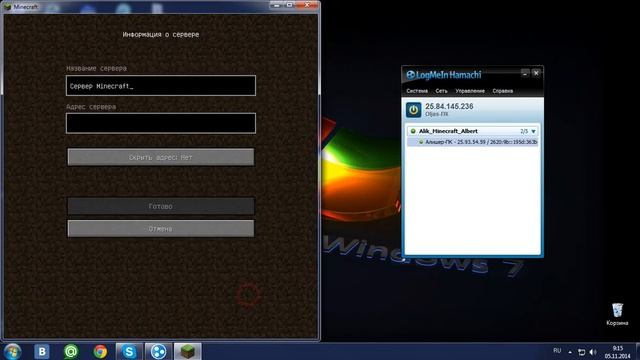Switch to Minecraft via taskbar grass block

pos(188,351)
